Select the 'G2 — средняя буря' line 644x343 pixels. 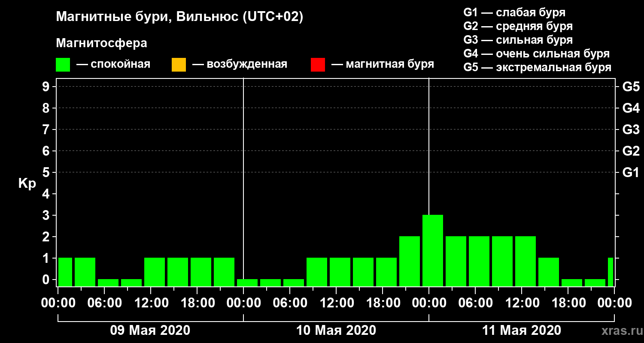pyautogui.click(x=518, y=26)
